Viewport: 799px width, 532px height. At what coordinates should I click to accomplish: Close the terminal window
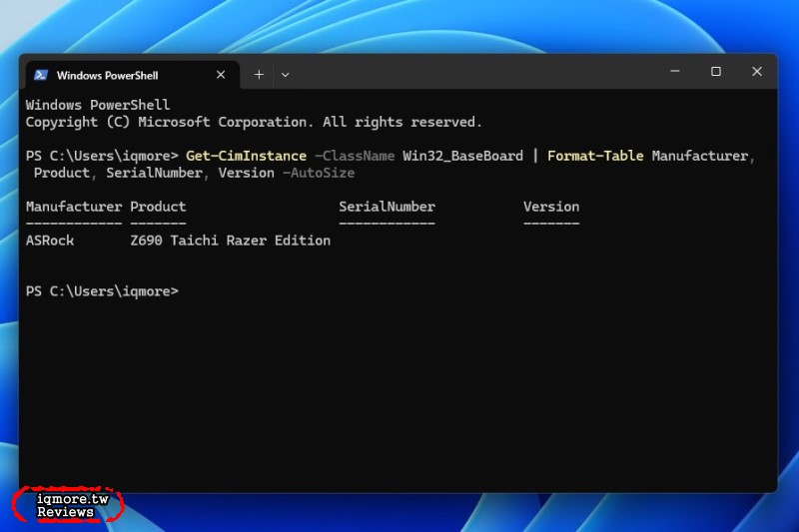click(x=757, y=71)
